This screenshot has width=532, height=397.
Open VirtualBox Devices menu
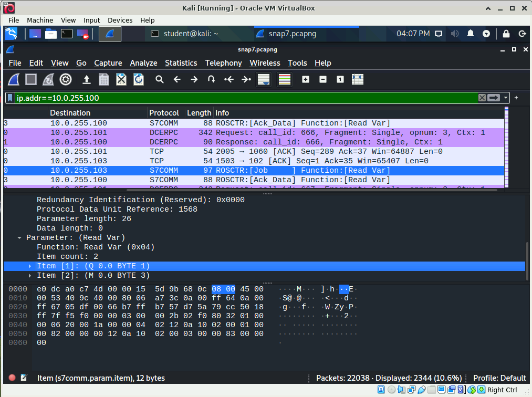coord(120,20)
